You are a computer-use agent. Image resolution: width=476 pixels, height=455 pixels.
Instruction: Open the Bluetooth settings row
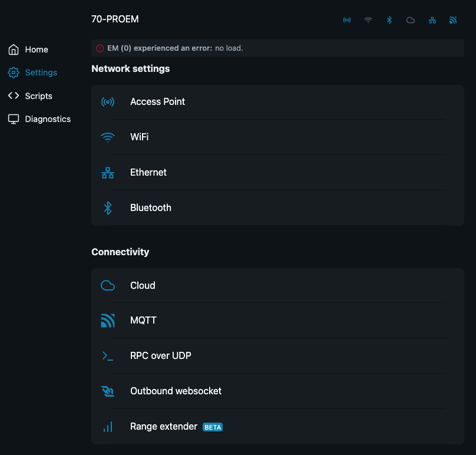click(150, 207)
